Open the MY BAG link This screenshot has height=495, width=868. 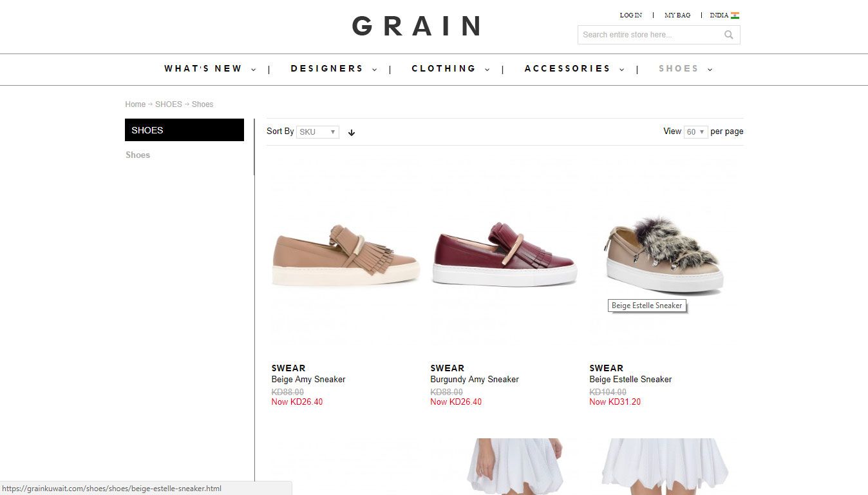coord(677,15)
